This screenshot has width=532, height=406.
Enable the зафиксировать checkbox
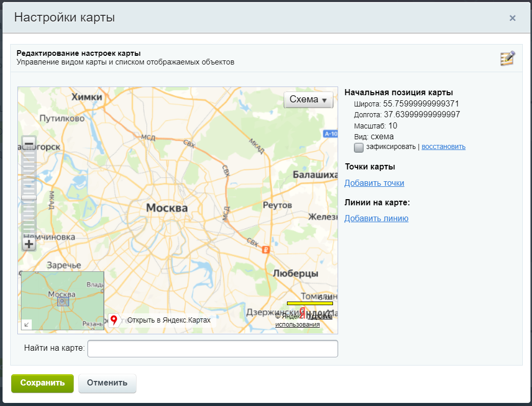click(x=359, y=147)
